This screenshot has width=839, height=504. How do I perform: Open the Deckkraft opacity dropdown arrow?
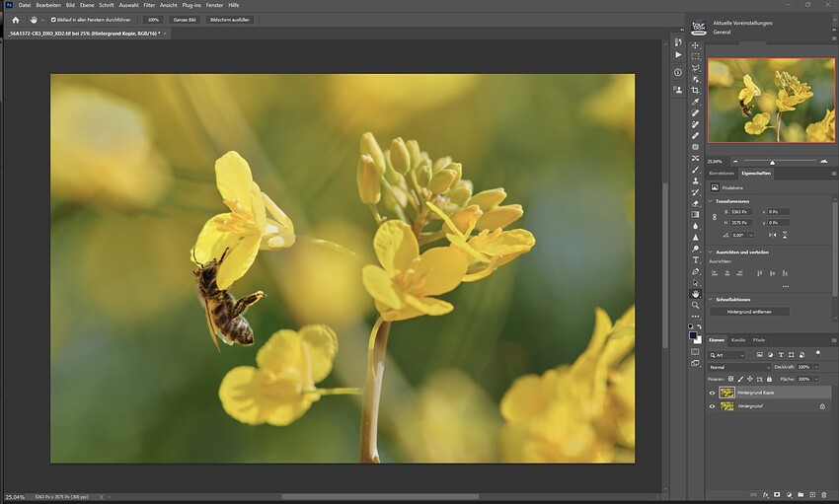814,367
